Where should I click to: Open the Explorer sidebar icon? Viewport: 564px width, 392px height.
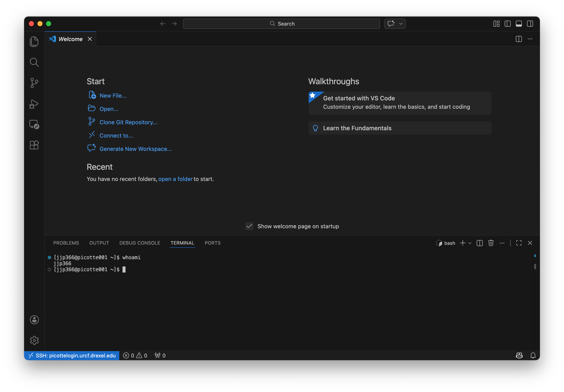click(34, 41)
